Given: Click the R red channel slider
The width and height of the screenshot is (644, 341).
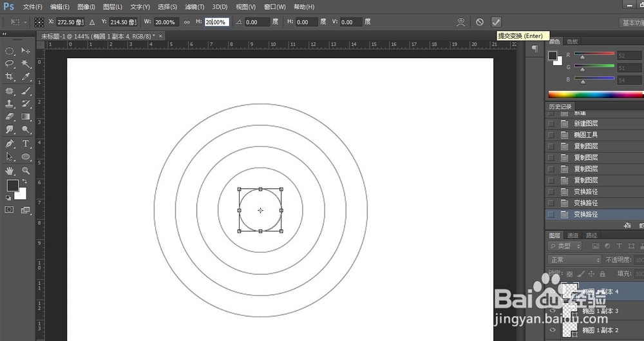Looking at the screenshot, I should pyautogui.click(x=594, y=55).
